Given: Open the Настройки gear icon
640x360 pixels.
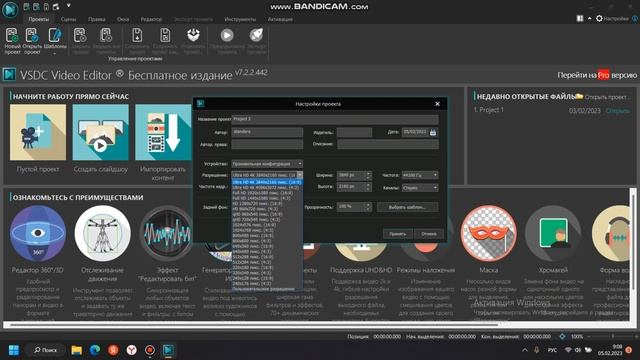Looking at the screenshot, I should tap(599, 18).
